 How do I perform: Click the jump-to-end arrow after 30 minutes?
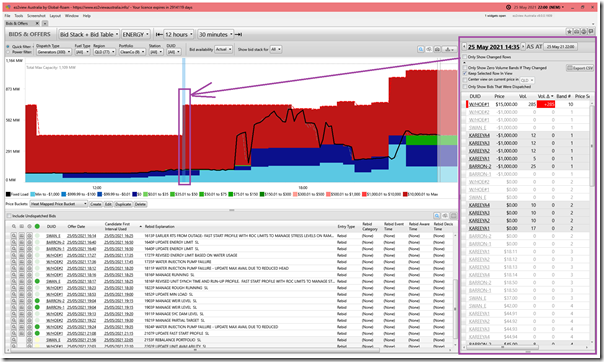[238, 34]
